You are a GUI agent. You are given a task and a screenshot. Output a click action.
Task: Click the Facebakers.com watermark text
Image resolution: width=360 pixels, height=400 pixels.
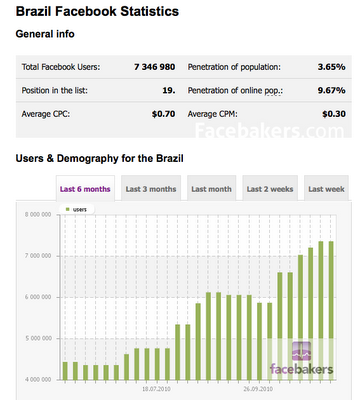pos(269,130)
